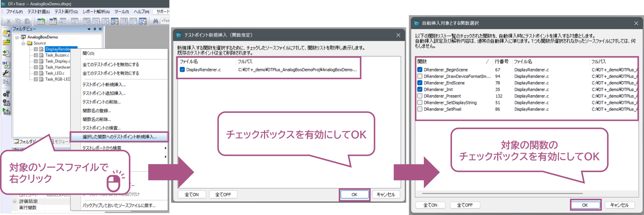Uncheck the DRenderer_Init function checkbox

pyautogui.click(x=420, y=90)
